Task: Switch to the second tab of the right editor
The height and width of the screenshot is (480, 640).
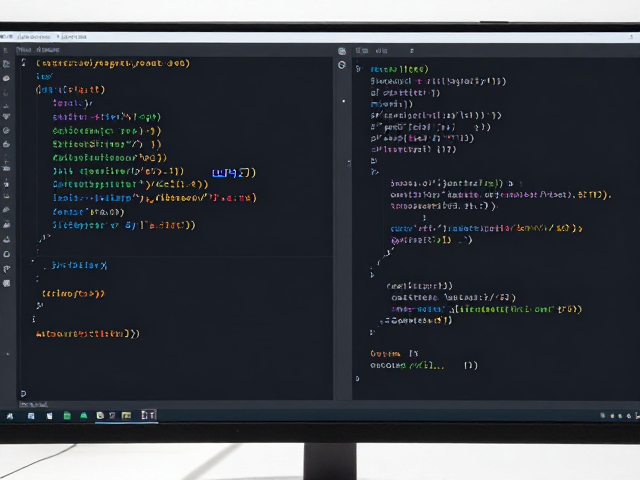Action: tap(382, 51)
